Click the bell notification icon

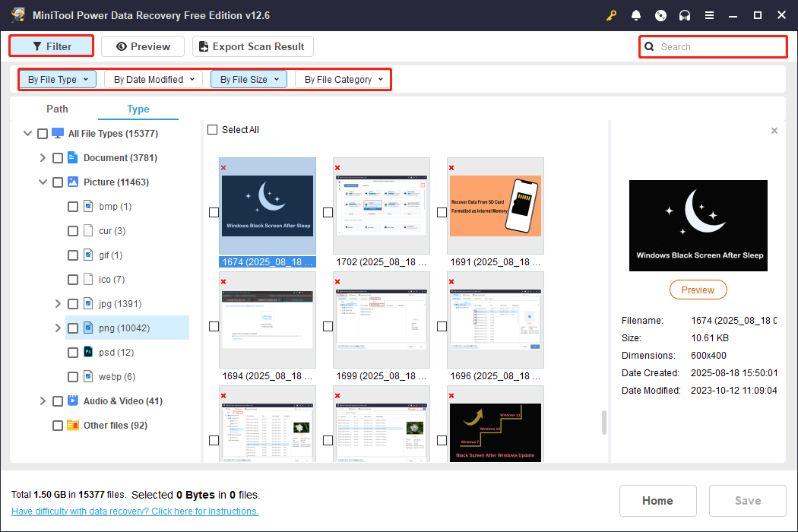click(636, 15)
